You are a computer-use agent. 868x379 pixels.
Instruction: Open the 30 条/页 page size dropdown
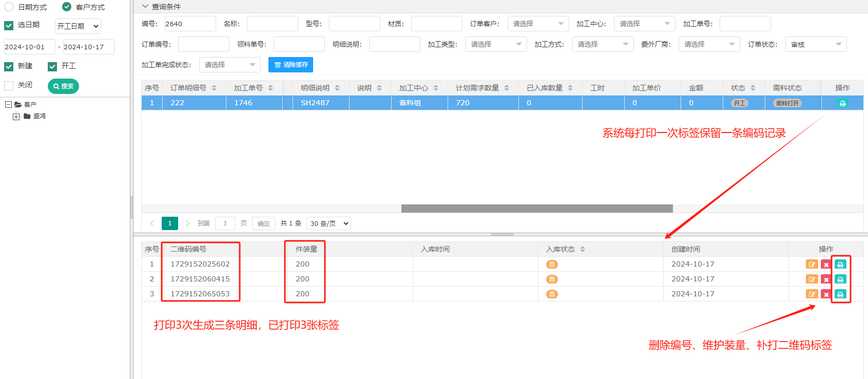(329, 223)
